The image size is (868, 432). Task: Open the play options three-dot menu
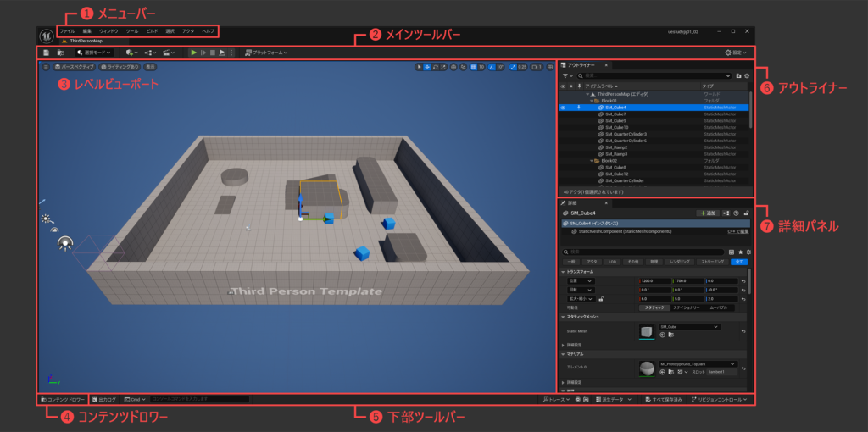231,53
